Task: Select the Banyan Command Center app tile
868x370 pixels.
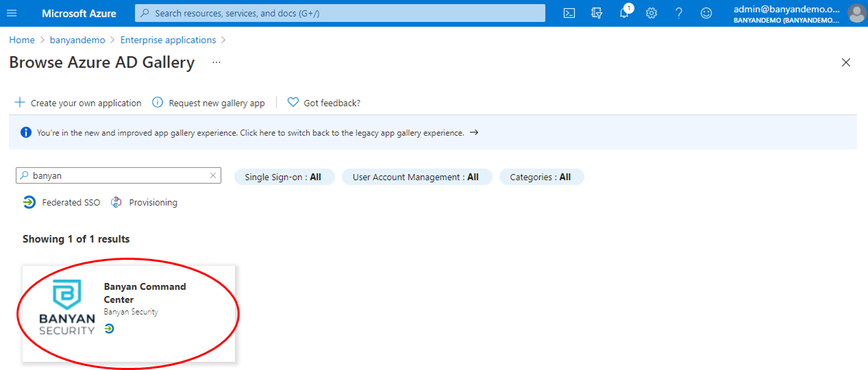Action: (x=129, y=313)
